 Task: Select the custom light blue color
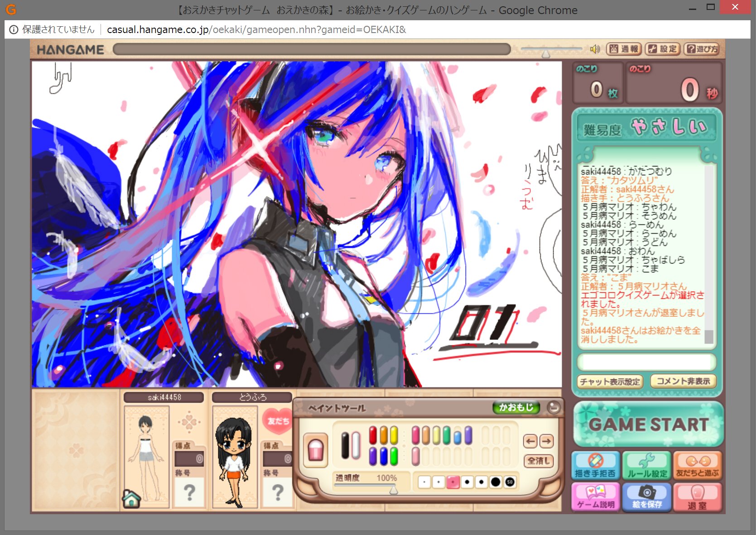coord(457,436)
